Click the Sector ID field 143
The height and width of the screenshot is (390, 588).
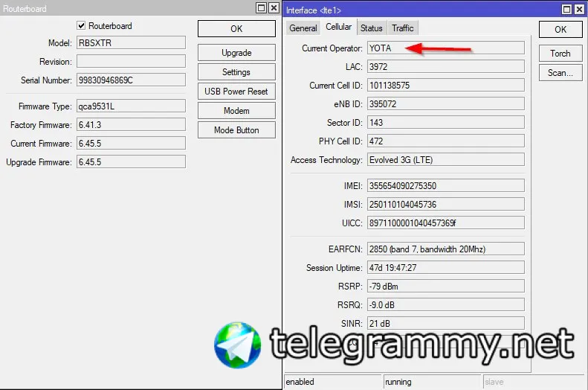(446, 122)
